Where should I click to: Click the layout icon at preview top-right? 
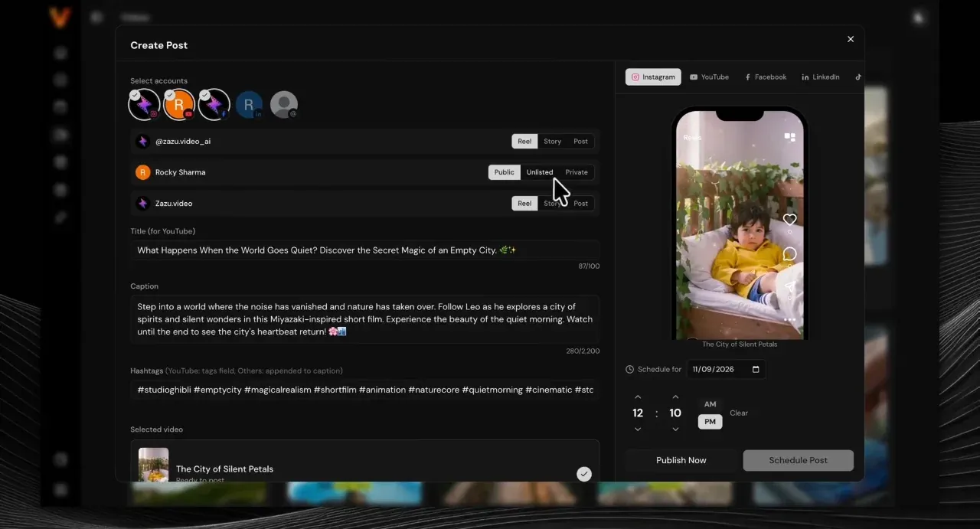790,138
